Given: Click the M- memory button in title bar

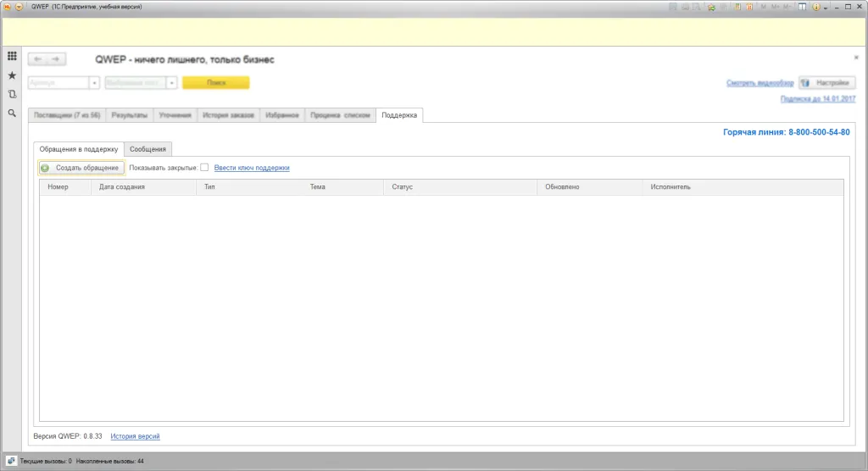Looking at the screenshot, I should click(x=787, y=7).
